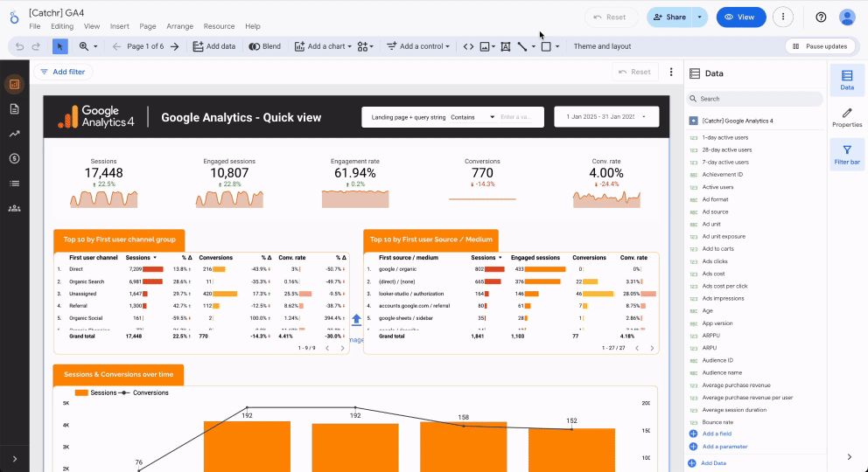Select the line drawing tool

tap(522, 46)
